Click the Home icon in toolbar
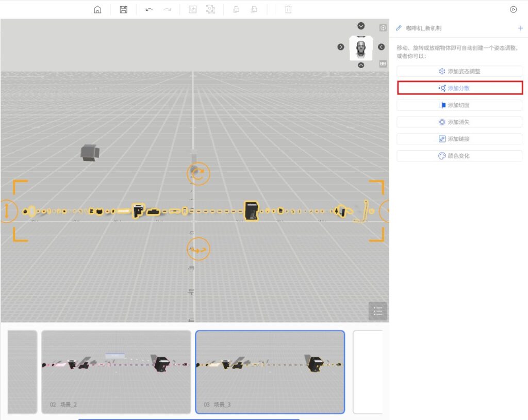 pyautogui.click(x=97, y=9)
